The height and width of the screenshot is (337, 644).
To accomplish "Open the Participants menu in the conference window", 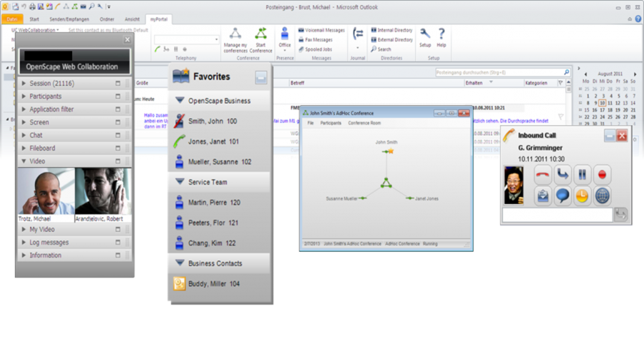I will point(331,123).
